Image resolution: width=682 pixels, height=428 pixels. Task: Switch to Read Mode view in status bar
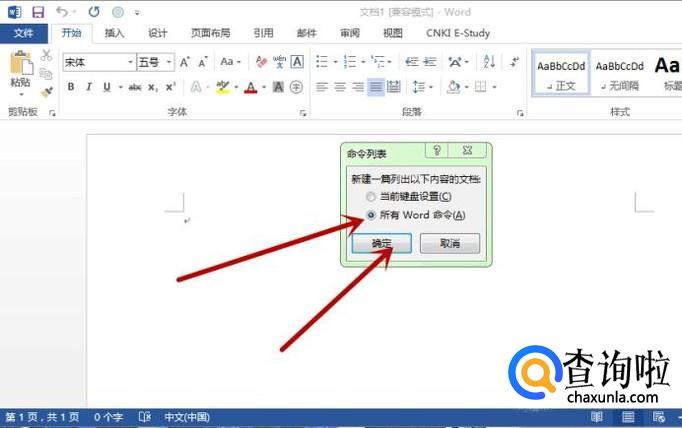pyautogui.click(x=597, y=417)
